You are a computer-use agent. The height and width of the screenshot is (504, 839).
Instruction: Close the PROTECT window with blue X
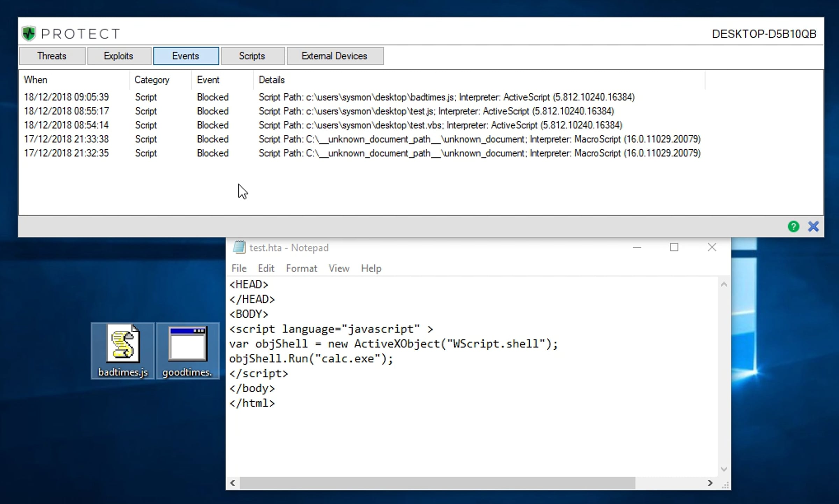813,227
